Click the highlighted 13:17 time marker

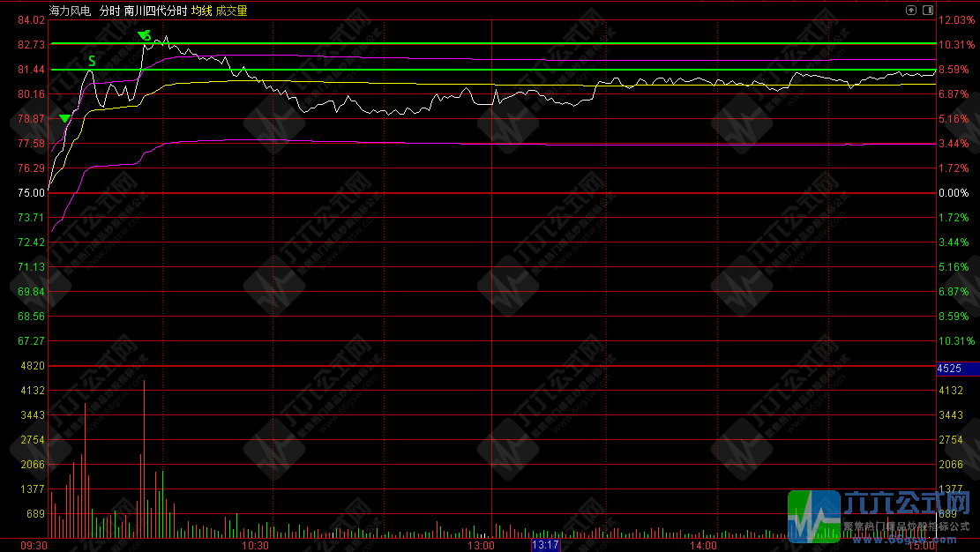point(545,546)
